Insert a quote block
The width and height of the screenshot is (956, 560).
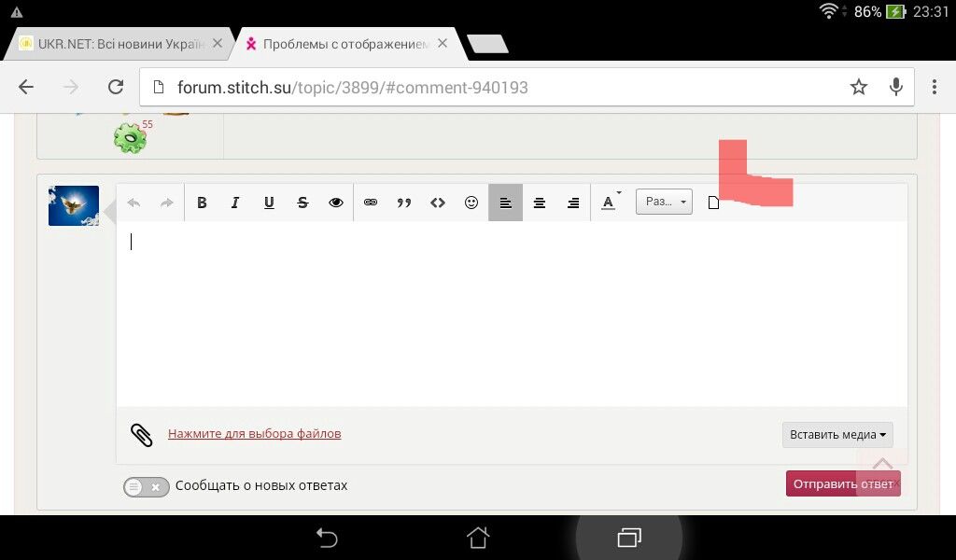tap(404, 203)
